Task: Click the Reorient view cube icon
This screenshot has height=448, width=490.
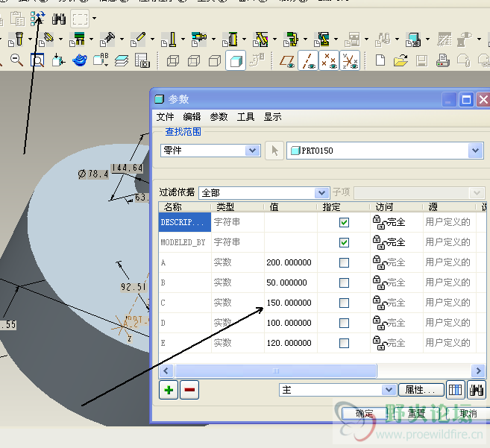Action: pos(58,60)
